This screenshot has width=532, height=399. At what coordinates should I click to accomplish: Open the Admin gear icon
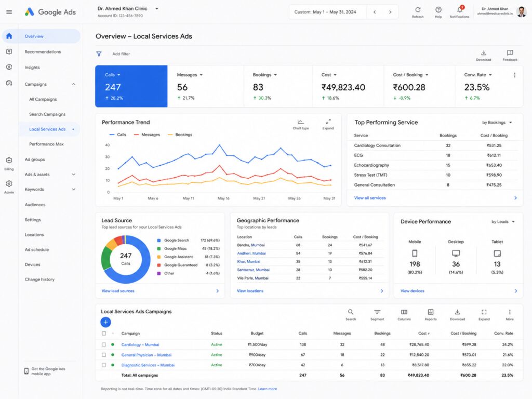[9, 183]
